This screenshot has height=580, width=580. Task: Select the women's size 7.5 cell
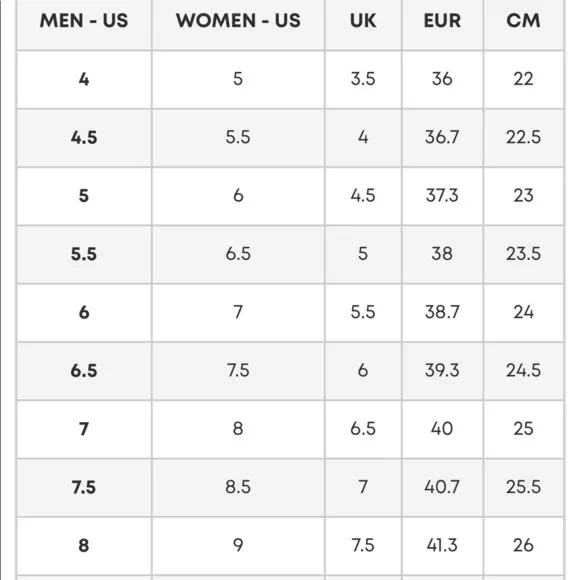tap(238, 371)
